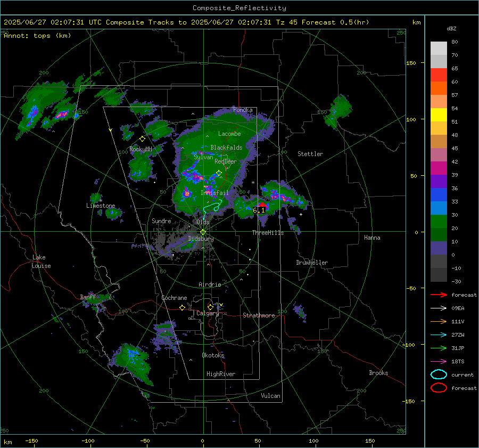479x448 pixels.
Task: Click the Limestone label
Action: (x=101, y=206)
